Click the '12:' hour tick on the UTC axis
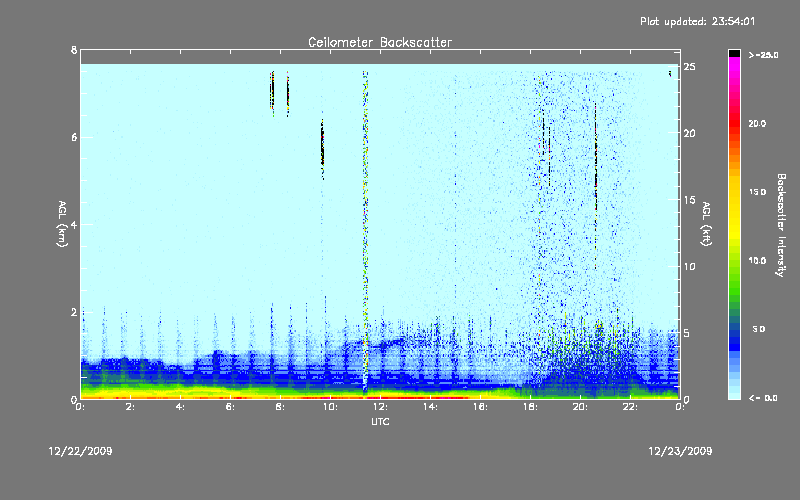Screen dimensions: 800x500 [380, 407]
